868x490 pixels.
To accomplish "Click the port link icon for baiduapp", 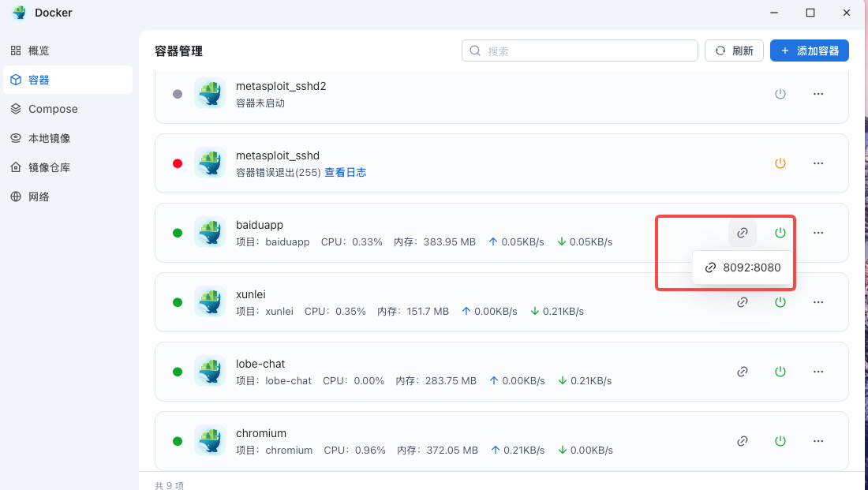I will tap(743, 233).
